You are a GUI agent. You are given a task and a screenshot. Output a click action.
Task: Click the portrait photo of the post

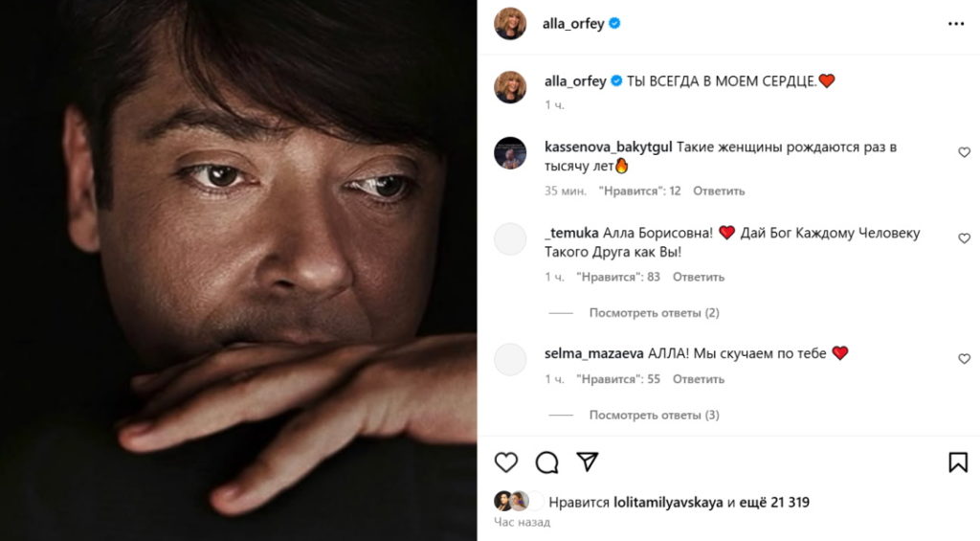(x=238, y=270)
